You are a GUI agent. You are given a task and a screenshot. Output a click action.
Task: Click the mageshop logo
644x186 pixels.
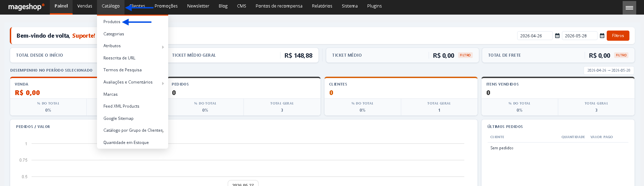click(26, 7)
